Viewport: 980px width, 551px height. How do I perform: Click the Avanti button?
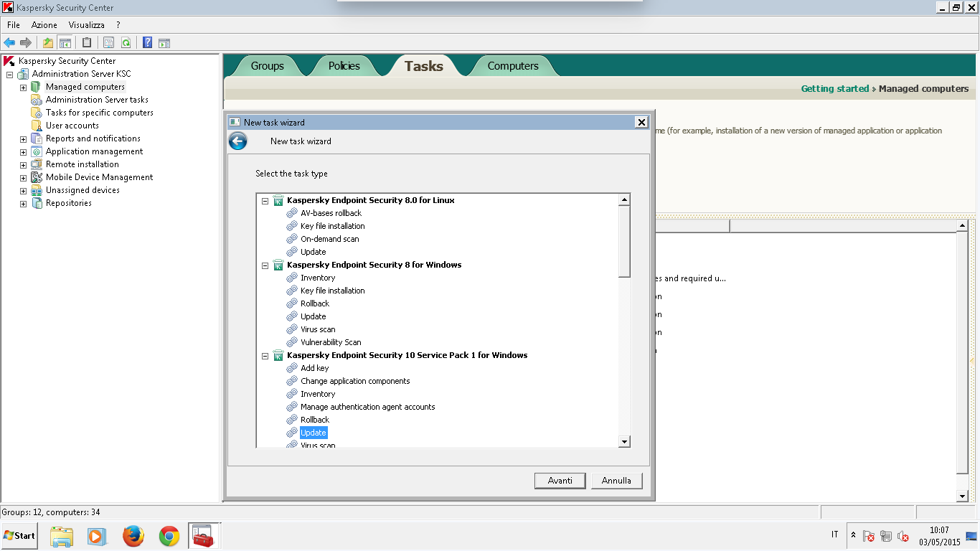tap(560, 481)
